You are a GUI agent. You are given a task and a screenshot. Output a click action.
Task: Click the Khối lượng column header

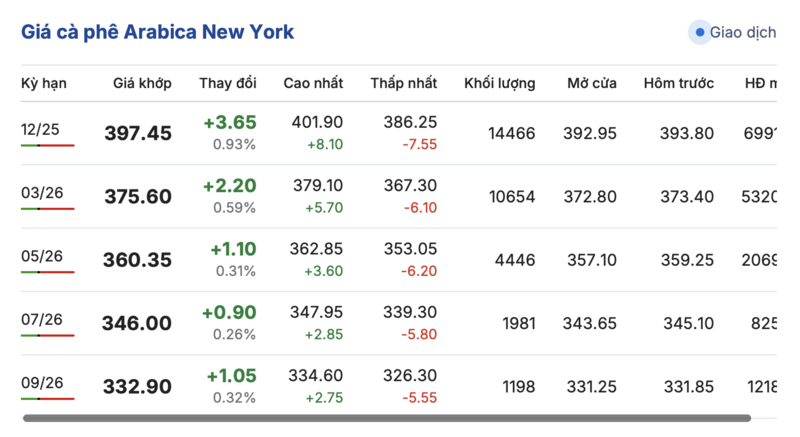pos(499,83)
